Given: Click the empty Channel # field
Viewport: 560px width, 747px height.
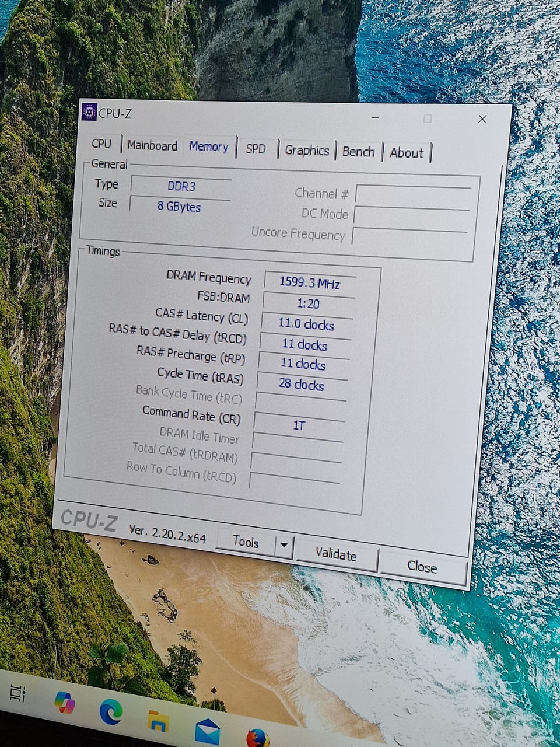Looking at the screenshot, I should (x=413, y=196).
